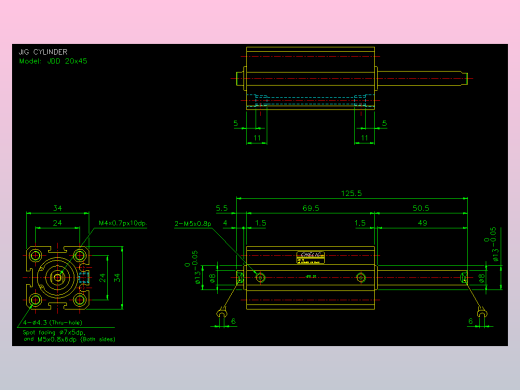This screenshot has width=520, height=390.
Task: Click the vertical 24 dimension beside end view
Action: pyautogui.click(x=102, y=278)
